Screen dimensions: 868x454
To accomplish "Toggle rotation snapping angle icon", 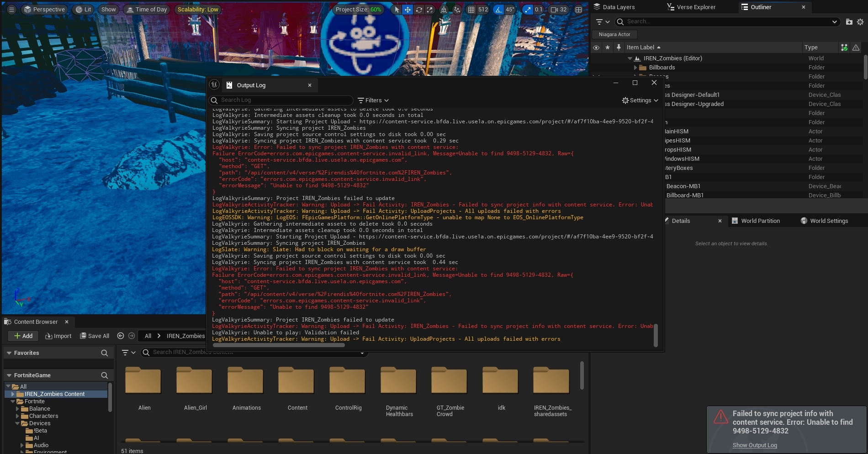I will tap(498, 10).
